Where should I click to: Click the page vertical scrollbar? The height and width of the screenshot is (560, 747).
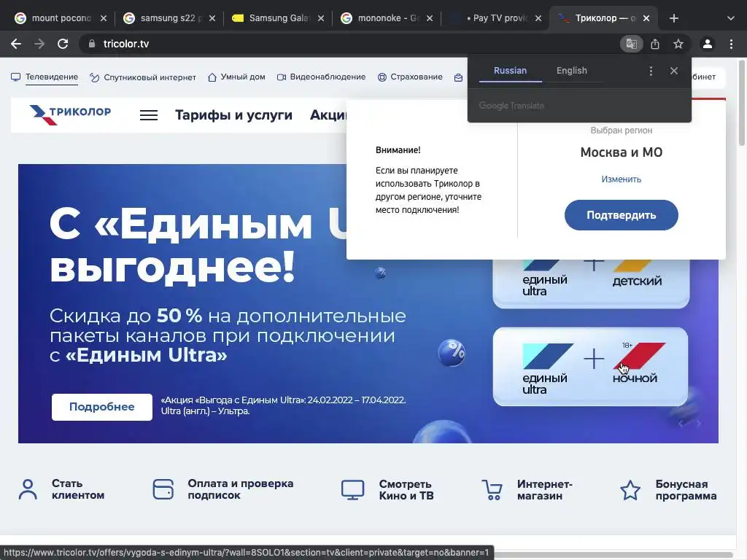742,103
